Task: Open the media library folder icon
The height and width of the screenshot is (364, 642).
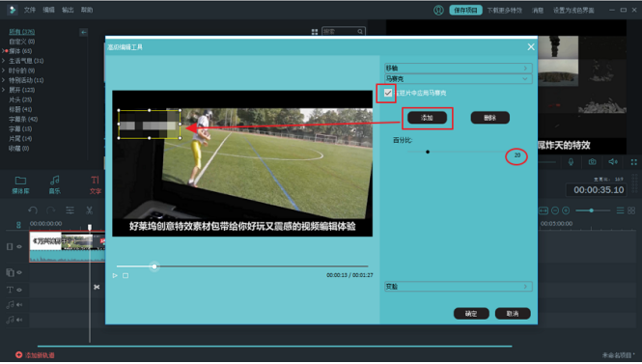Action: (x=20, y=181)
